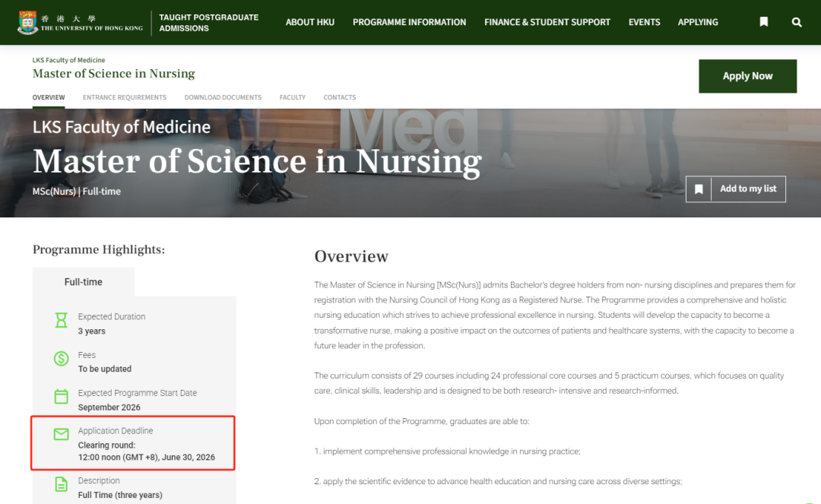The image size is (821, 504).
Task: Click the document Description icon
Action: [62, 484]
